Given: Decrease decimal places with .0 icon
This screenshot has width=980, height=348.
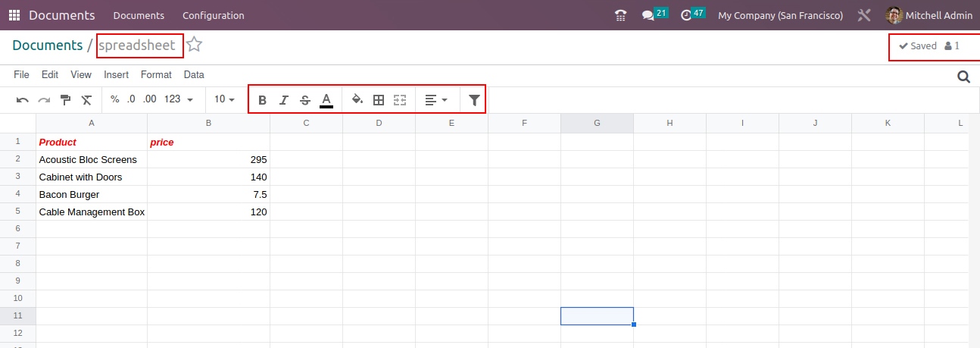Looking at the screenshot, I should tap(131, 99).
